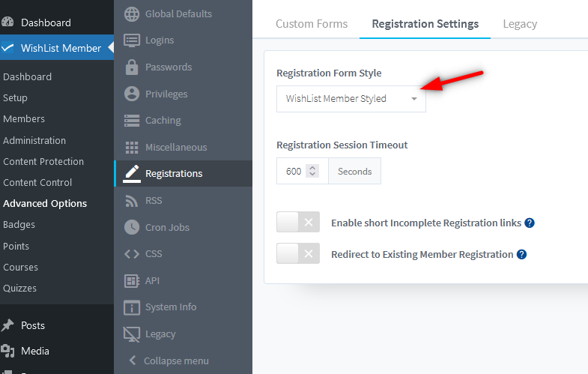The height and width of the screenshot is (374, 588).
Task: Switch to the Legacy tab
Action: coord(520,24)
